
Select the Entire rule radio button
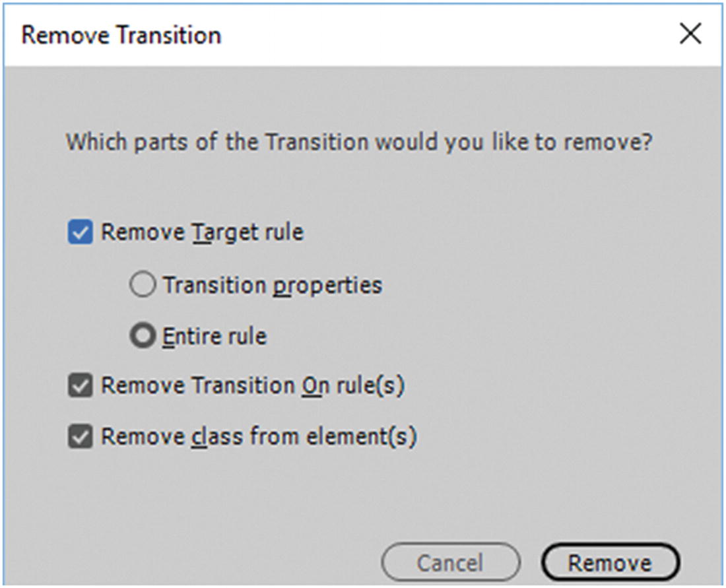tap(143, 336)
